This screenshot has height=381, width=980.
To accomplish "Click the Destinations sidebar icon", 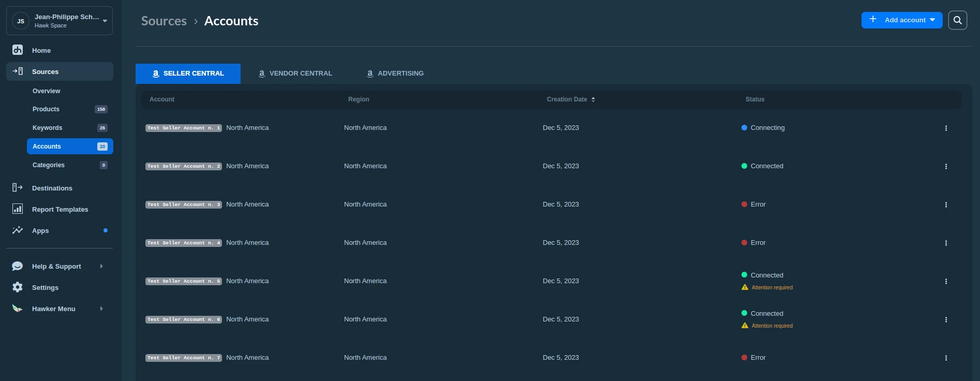I will pos(18,188).
